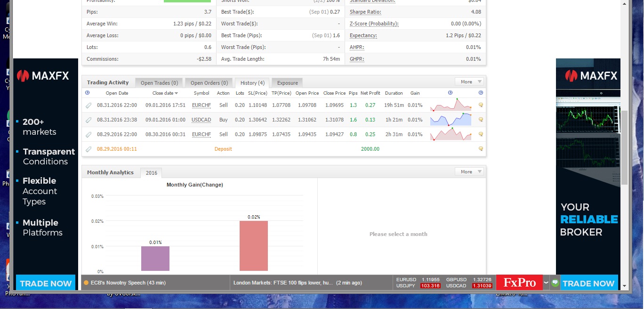Click the red 0.02% monthly gain bar
The image size is (644, 309).
tap(254, 246)
